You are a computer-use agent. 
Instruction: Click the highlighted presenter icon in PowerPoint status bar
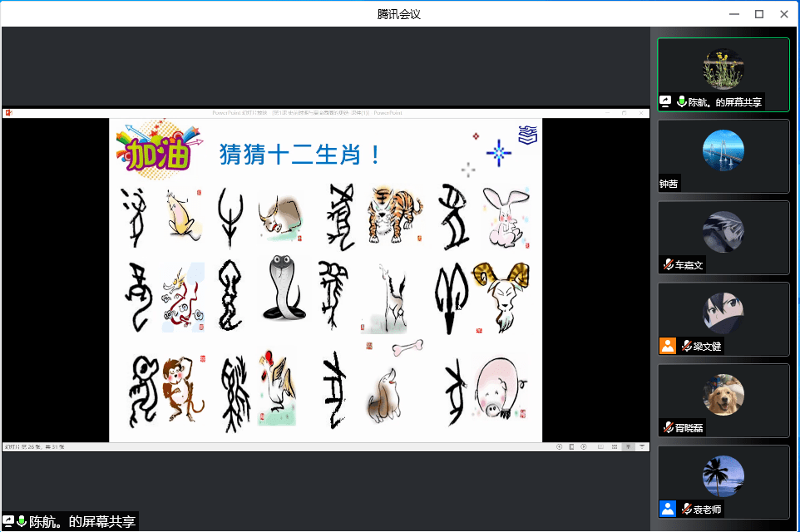[x=628, y=447]
